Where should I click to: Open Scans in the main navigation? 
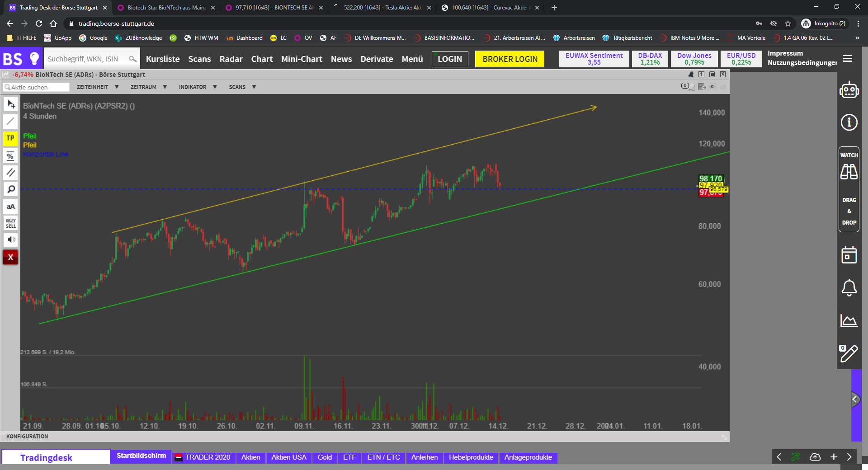[199, 59]
